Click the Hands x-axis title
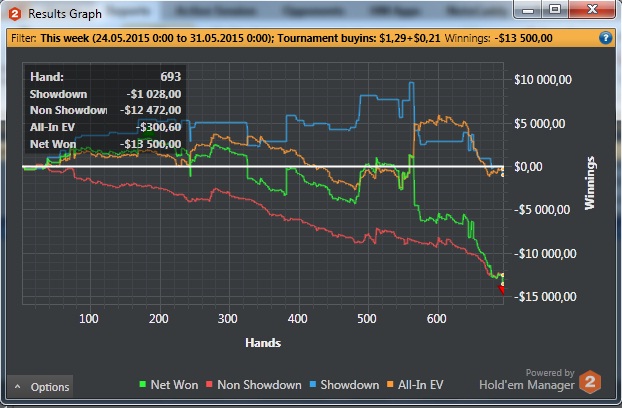 tap(263, 343)
